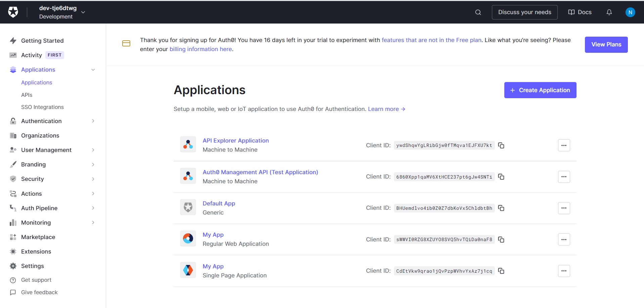Copy the Regular Web Application client ID
644x308 pixels.
tap(501, 239)
